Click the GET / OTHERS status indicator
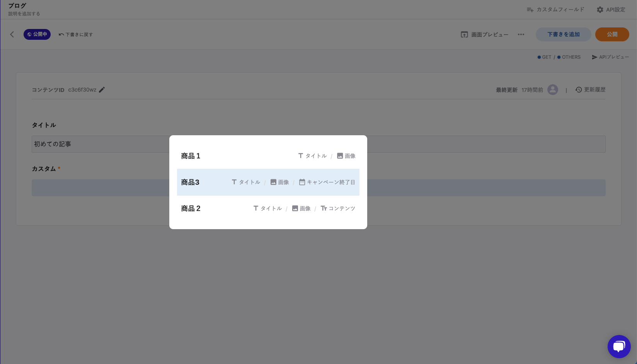Image resolution: width=637 pixels, height=364 pixels. 559,57
